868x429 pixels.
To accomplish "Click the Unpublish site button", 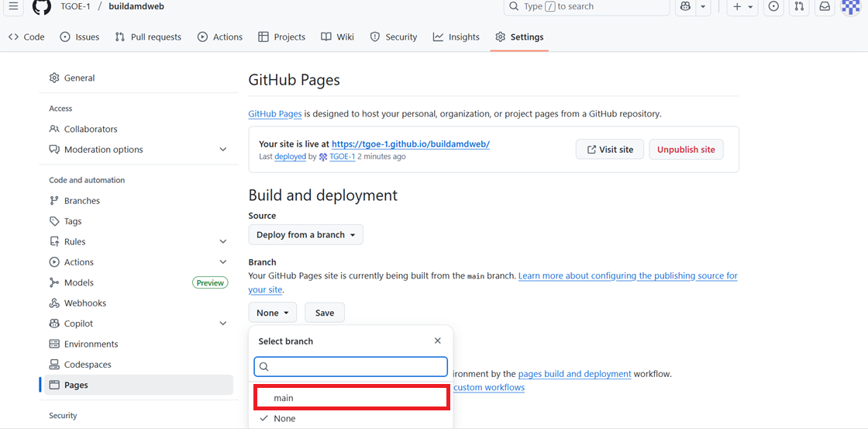I will click(686, 150).
